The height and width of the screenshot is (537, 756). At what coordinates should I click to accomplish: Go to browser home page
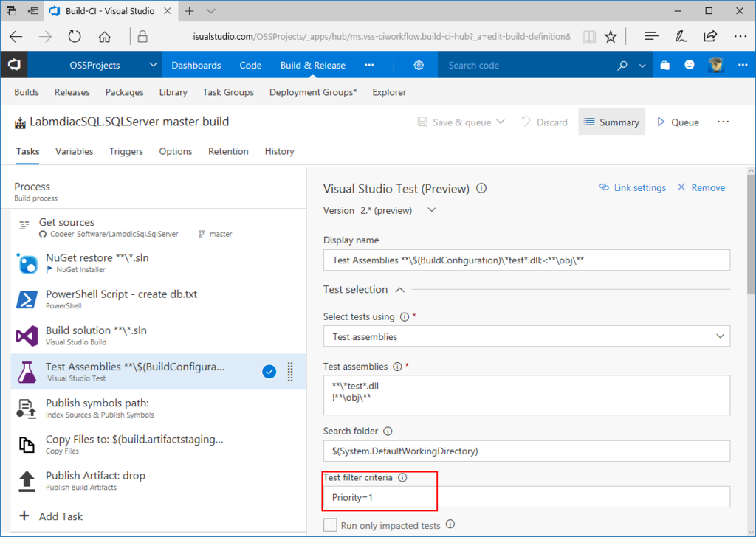pos(105,37)
